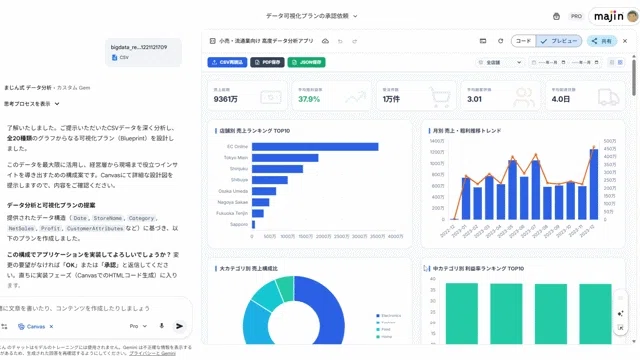The image size is (640, 360).
Task: Switch canvas to コード view
Action: point(523,41)
